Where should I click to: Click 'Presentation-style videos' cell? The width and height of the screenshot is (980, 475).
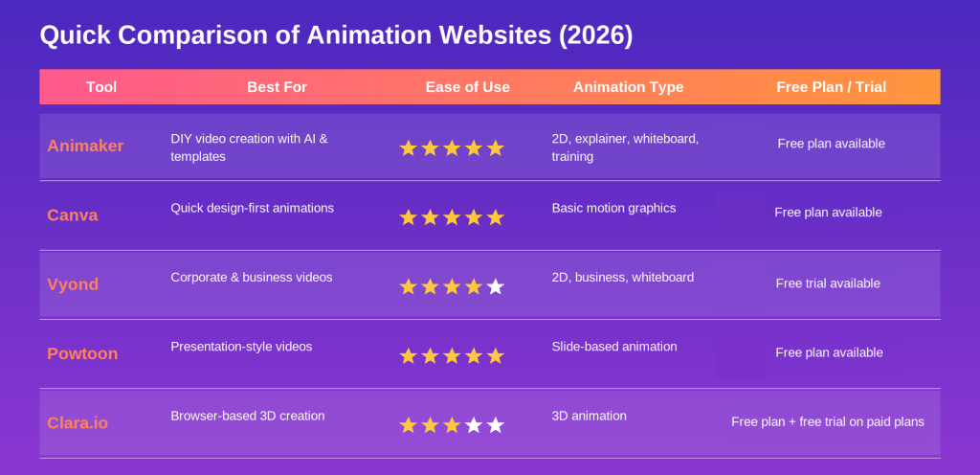241,347
